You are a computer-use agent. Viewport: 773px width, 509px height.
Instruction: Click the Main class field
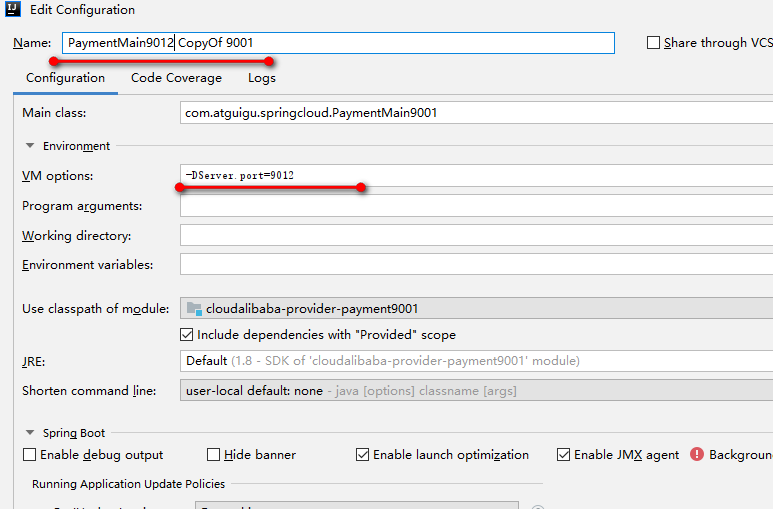tap(476, 113)
